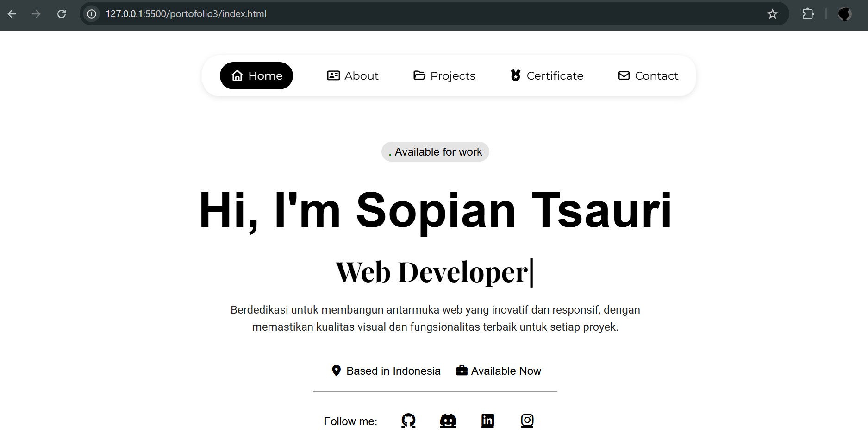The image size is (868, 434).
Task: Reload the page
Action: pyautogui.click(x=61, y=14)
